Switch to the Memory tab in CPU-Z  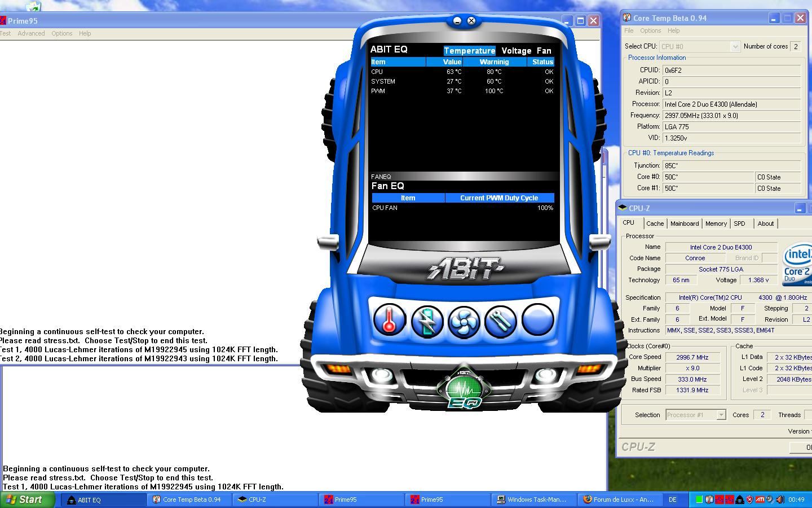pyautogui.click(x=716, y=224)
